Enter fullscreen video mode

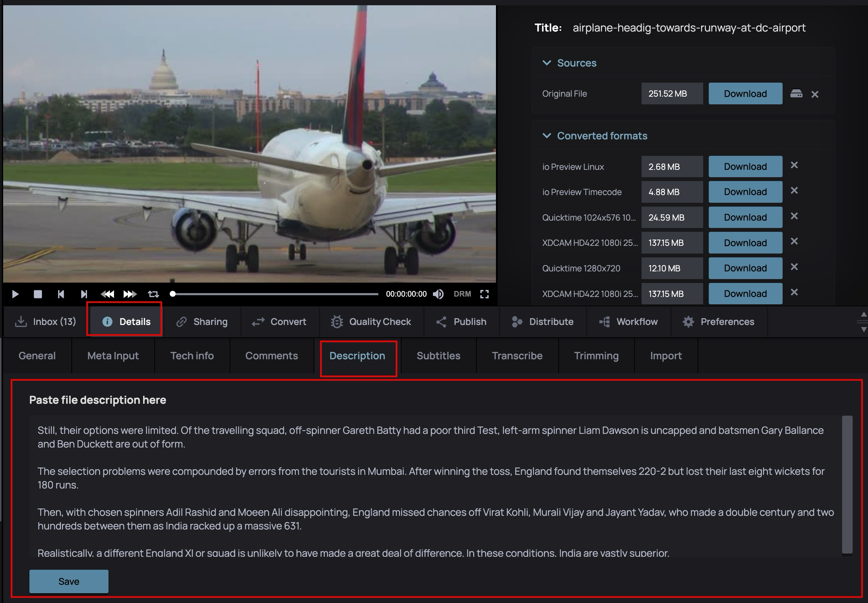[484, 294]
